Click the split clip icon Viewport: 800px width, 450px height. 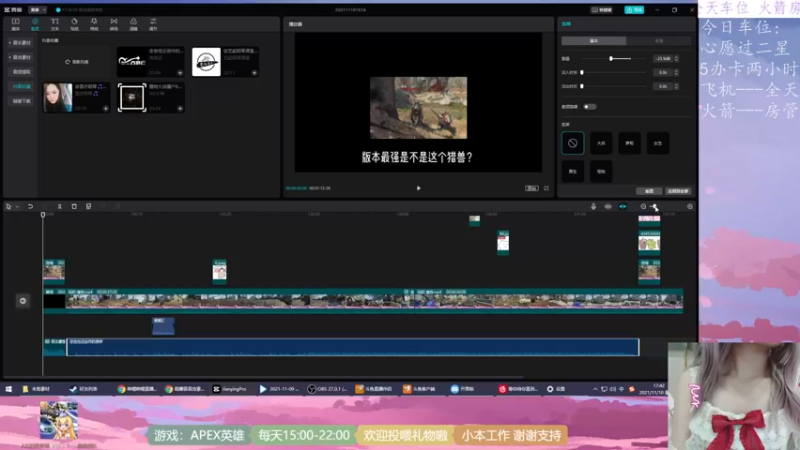tap(59, 206)
